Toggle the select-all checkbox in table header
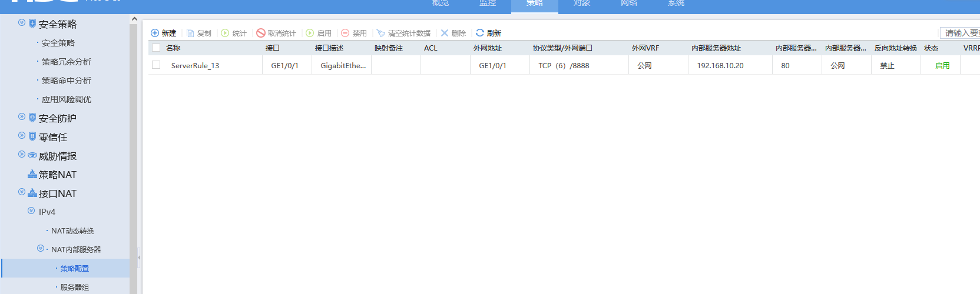980x294 pixels. point(156,48)
